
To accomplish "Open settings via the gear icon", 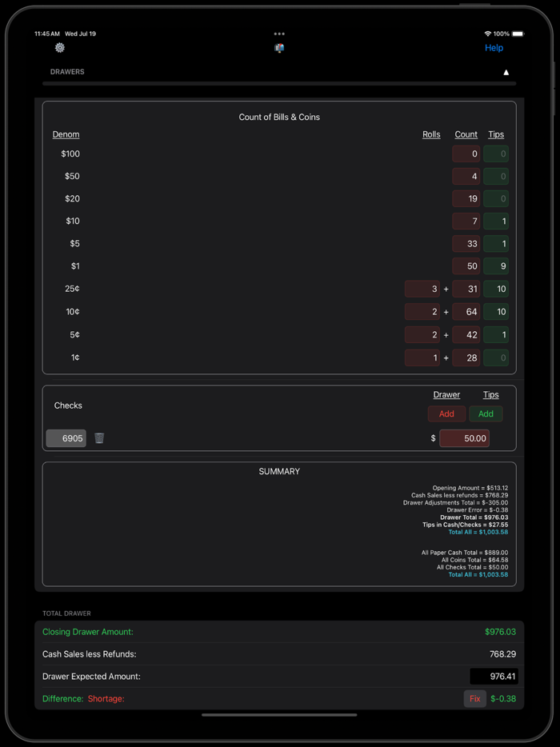I will coord(59,48).
